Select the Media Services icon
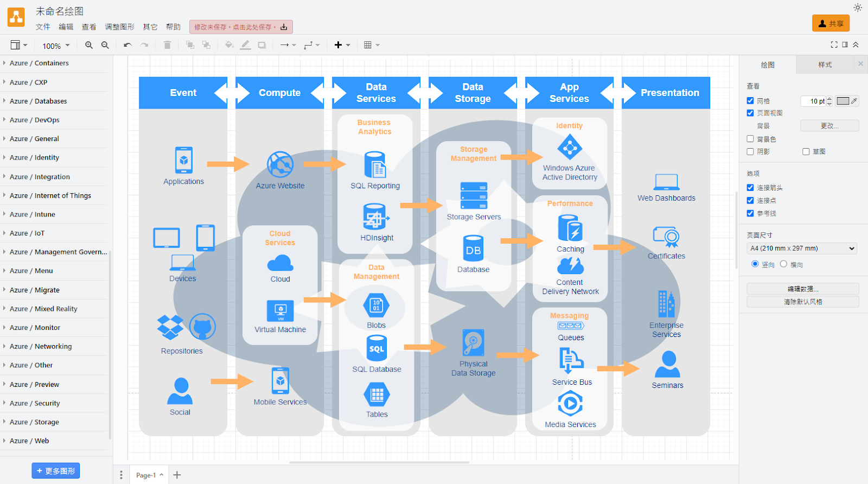The width and height of the screenshot is (868, 484). coord(570,404)
